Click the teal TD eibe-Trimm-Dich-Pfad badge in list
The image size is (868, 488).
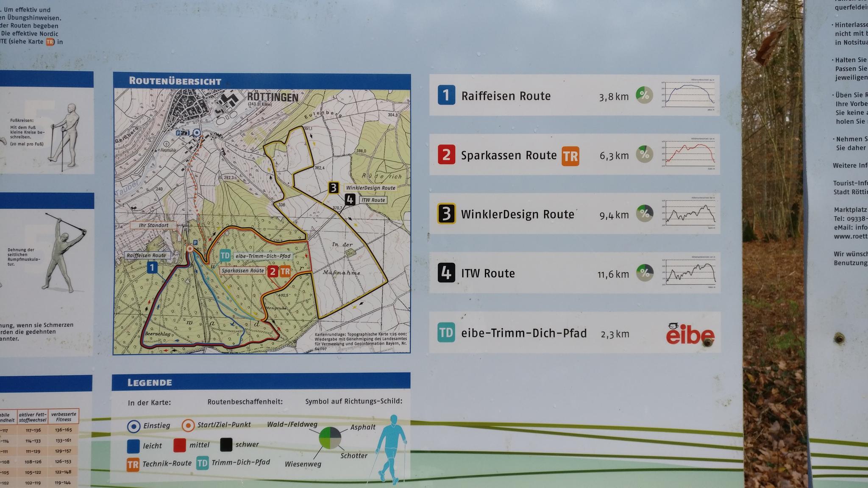(x=446, y=333)
